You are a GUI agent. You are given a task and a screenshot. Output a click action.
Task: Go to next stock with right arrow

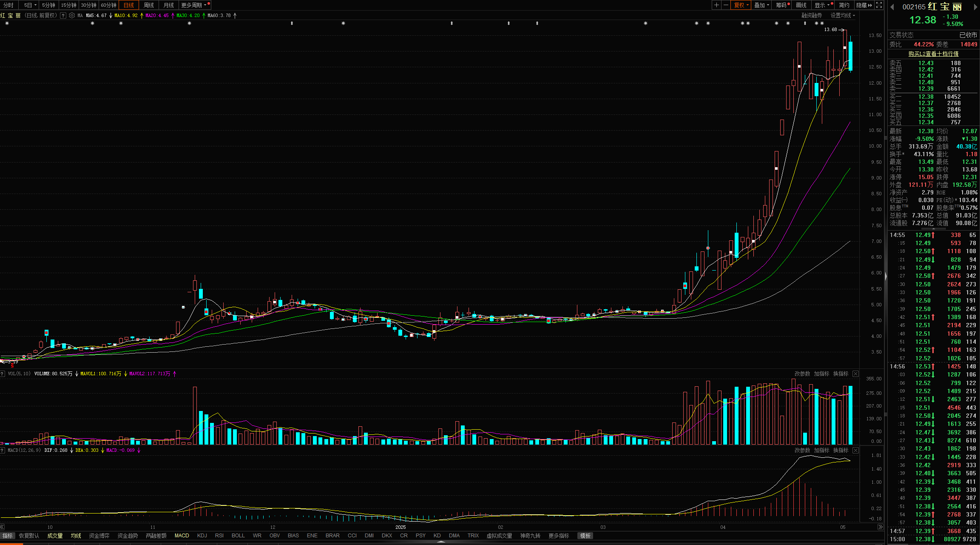[975, 7]
